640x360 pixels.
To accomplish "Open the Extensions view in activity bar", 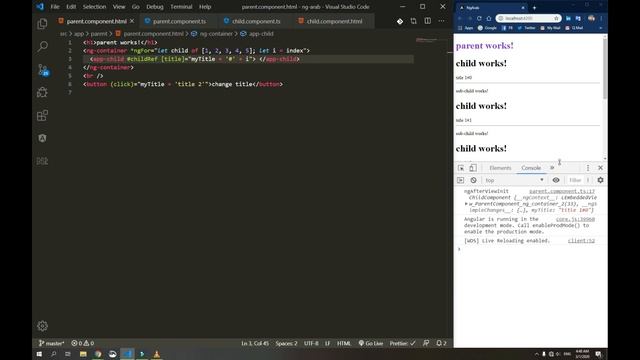I will (42, 116).
